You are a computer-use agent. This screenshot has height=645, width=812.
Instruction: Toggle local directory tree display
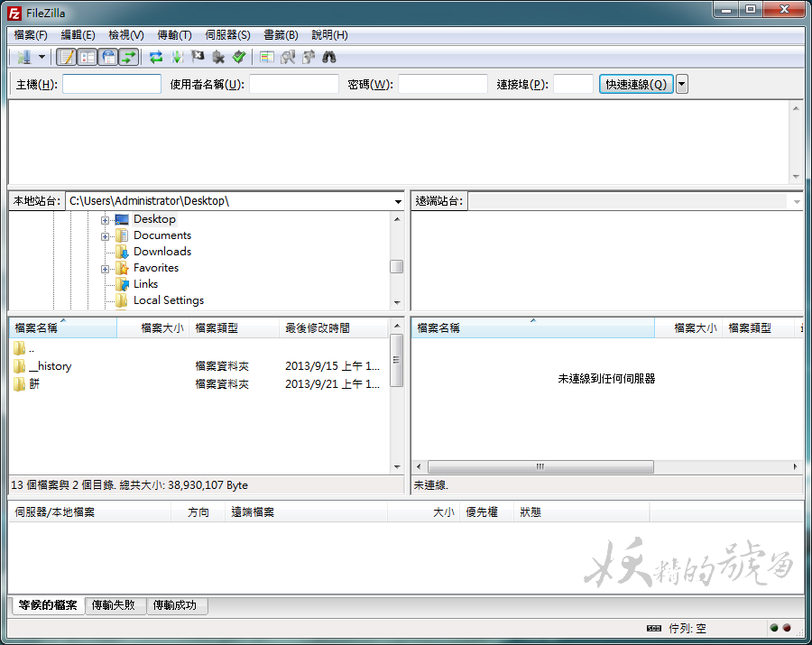[87, 57]
